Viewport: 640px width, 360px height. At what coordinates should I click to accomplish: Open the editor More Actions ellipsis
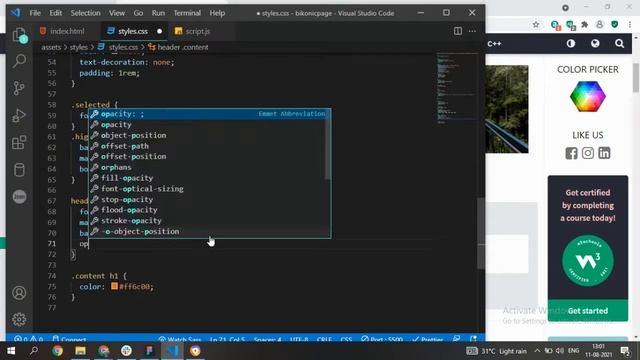[x=472, y=31]
